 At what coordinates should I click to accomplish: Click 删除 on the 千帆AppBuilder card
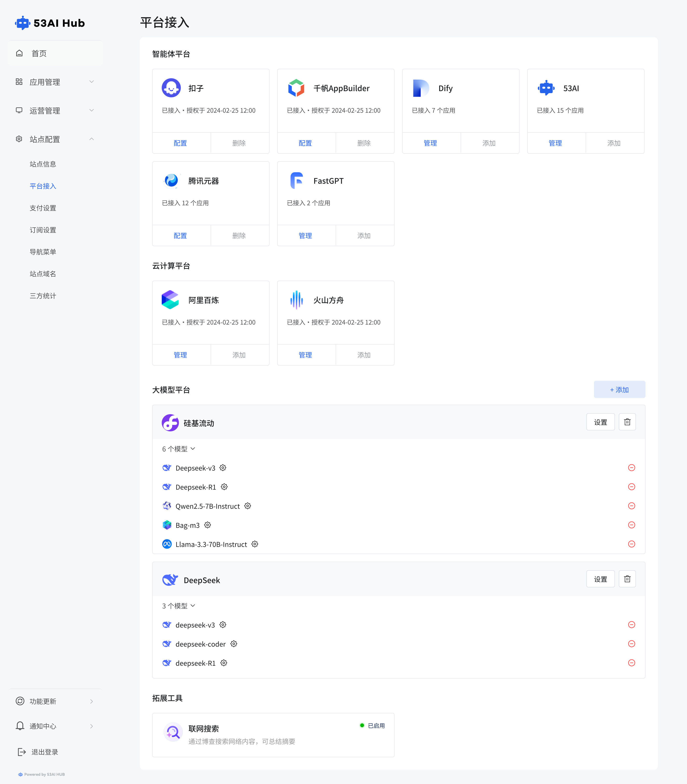(x=364, y=143)
